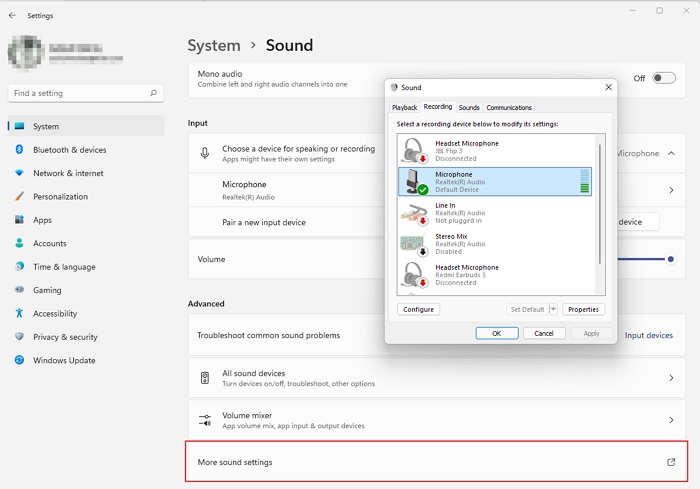The width and height of the screenshot is (700, 489).
Task: Click the Microphone level meter bars
Action: pos(584,181)
